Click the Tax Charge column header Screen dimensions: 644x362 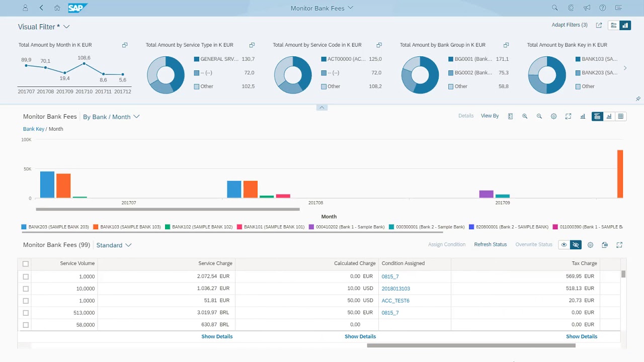point(525,263)
